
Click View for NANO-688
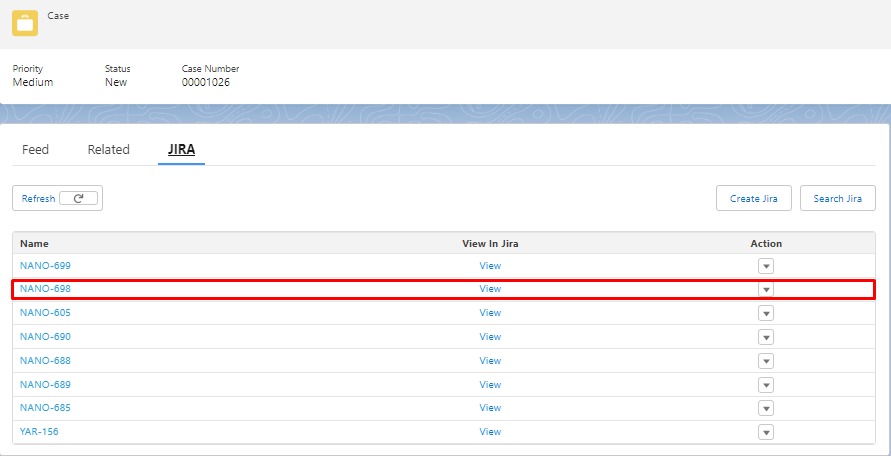pos(490,360)
